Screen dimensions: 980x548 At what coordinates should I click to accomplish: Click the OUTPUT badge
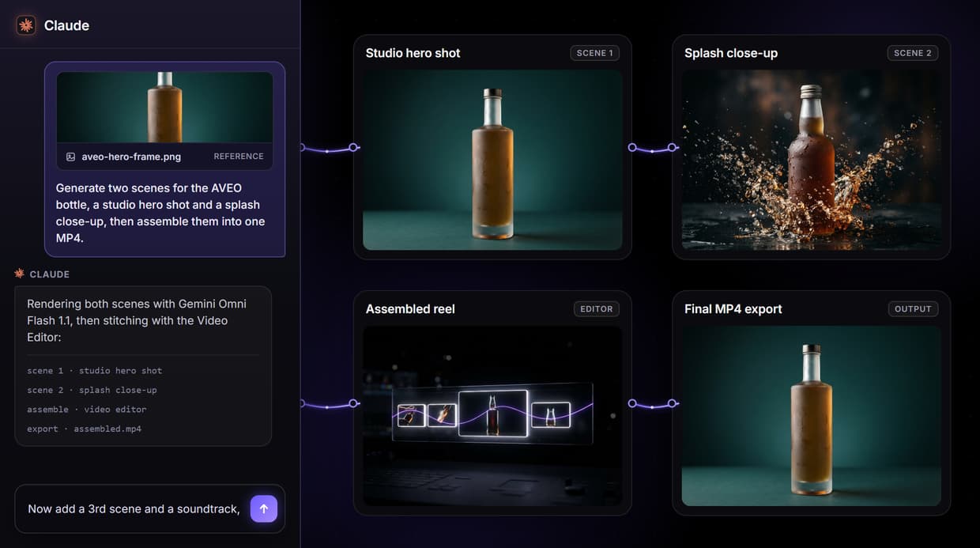pos(914,309)
